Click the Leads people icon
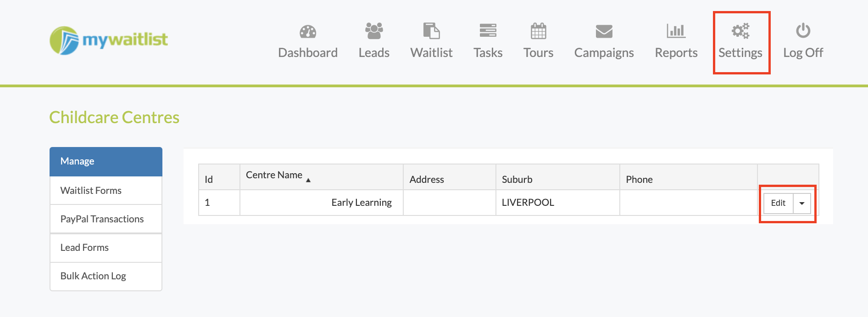 click(374, 31)
